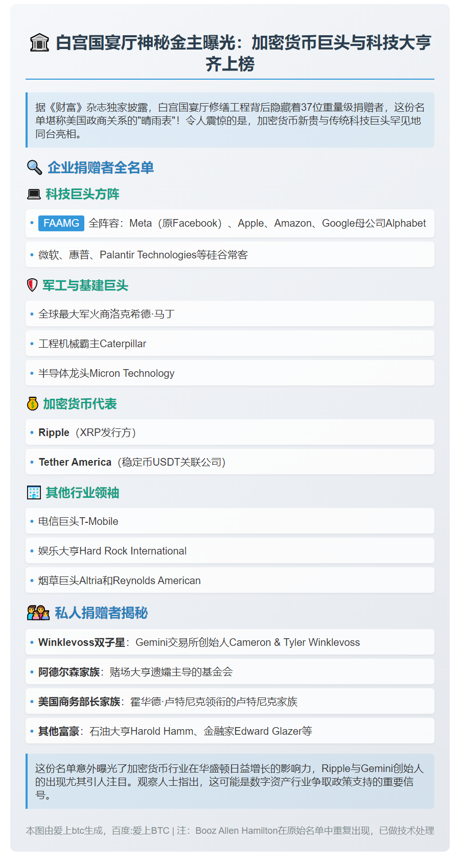The height and width of the screenshot is (868, 460).
Task: Select the bold Tether America text
Action: point(75,462)
